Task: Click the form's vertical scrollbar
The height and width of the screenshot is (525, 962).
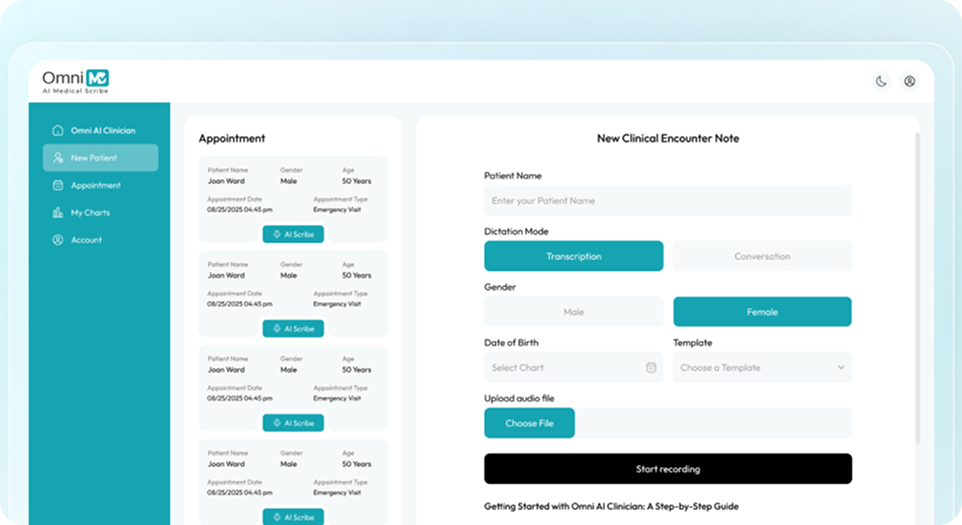Action: click(x=917, y=290)
